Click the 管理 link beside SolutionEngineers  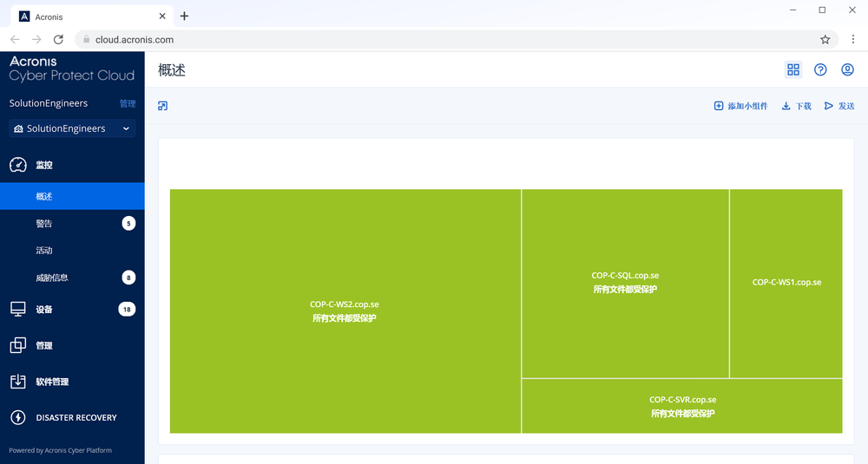pyautogui.click(x=128, y=103)
